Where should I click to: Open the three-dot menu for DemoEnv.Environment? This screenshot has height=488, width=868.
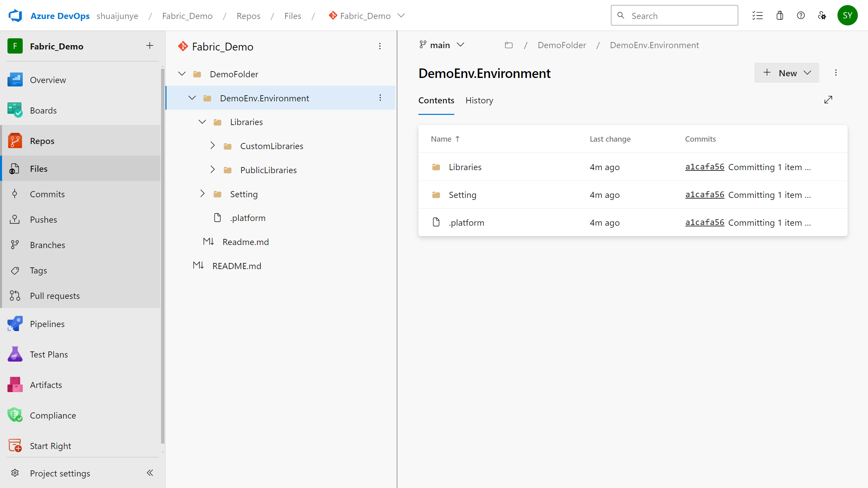coord(380,97)
